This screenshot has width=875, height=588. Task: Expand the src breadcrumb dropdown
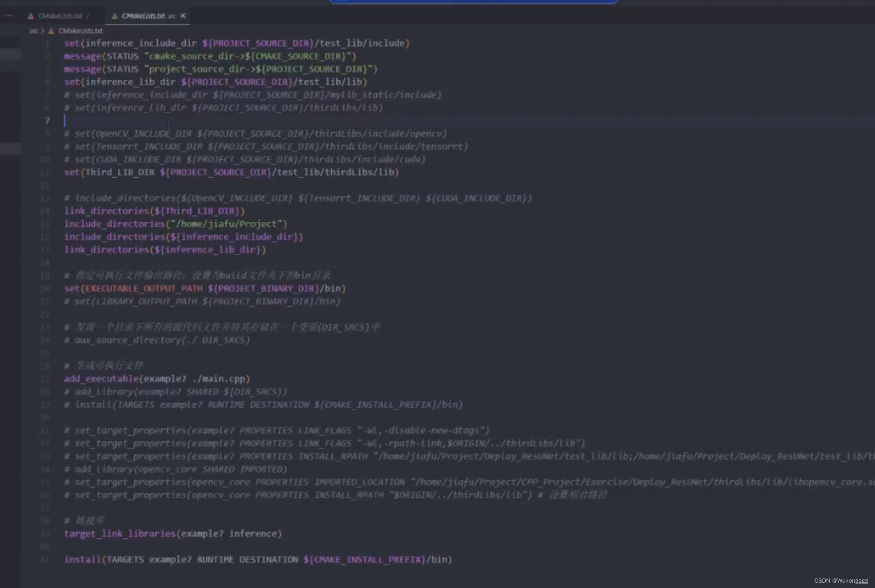(x=35, y=30)
